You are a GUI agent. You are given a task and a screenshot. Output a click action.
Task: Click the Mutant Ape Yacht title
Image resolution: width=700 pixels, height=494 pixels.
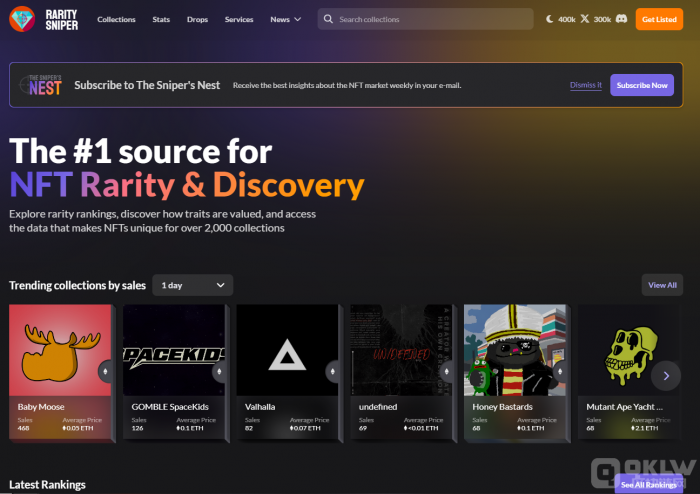pos(624,407)
